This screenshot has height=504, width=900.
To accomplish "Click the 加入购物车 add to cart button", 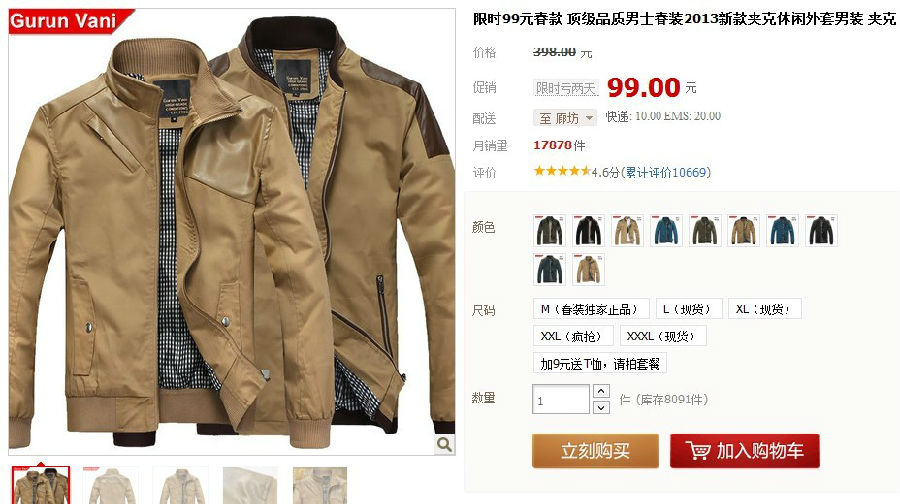I will pos(744,451).
